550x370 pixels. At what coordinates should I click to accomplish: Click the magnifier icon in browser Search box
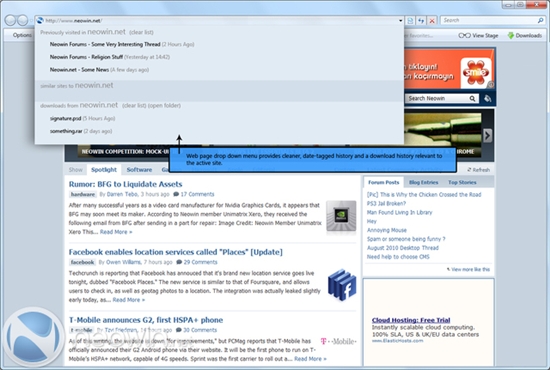(541, 20)
